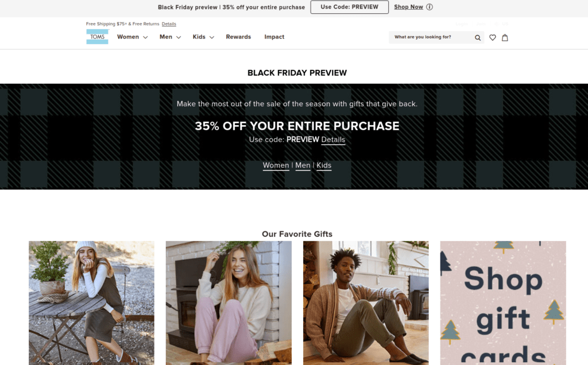Image resolution: width=588 pixels, height=365 pixels.
Task: Open the Shop gift cards tile
Action: 503,303
